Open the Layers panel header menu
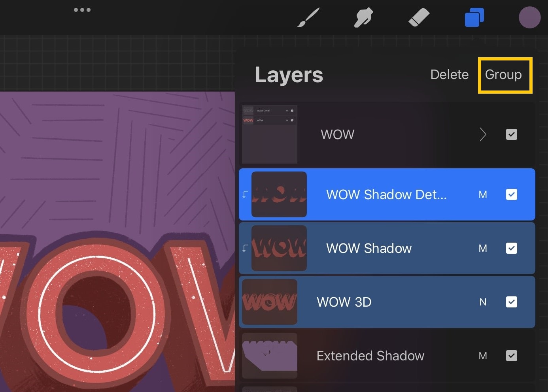 pos(289,75)
